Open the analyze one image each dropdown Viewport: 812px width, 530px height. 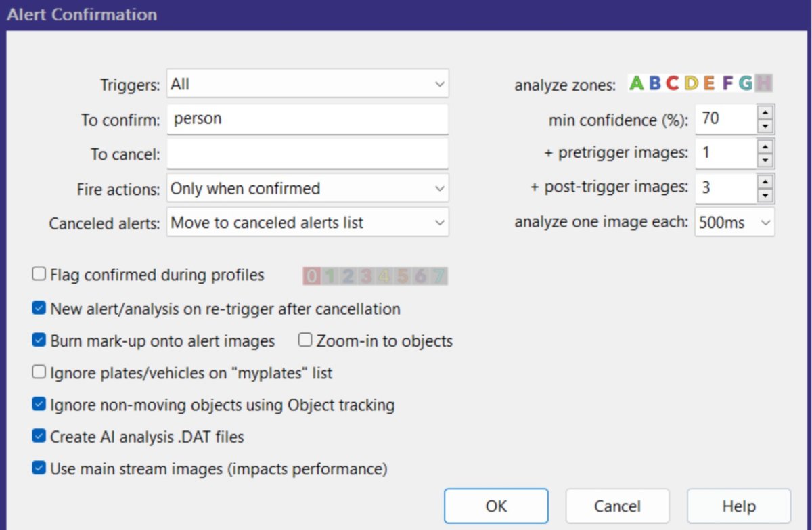pyautogui.click(x=735, y=223)
